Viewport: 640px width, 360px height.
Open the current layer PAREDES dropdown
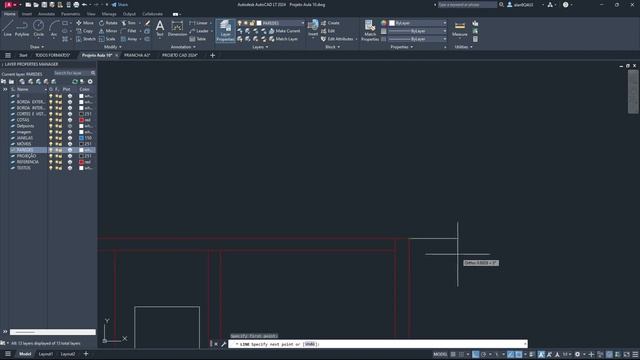coord(303,23)
